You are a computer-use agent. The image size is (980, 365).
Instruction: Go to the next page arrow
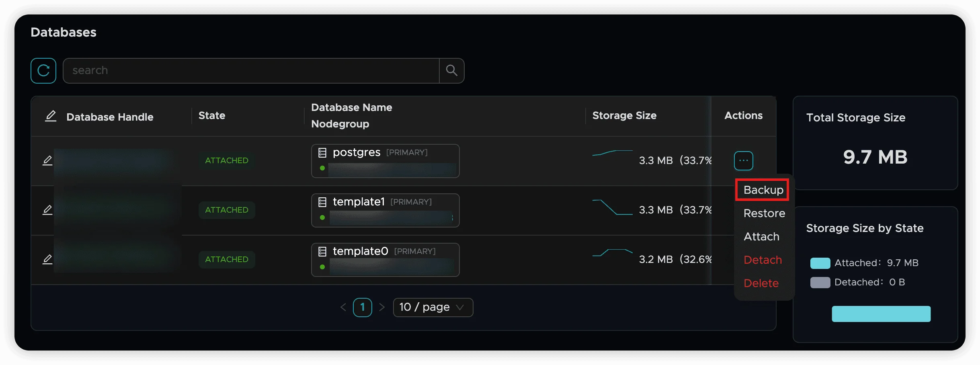click(382, 308)
